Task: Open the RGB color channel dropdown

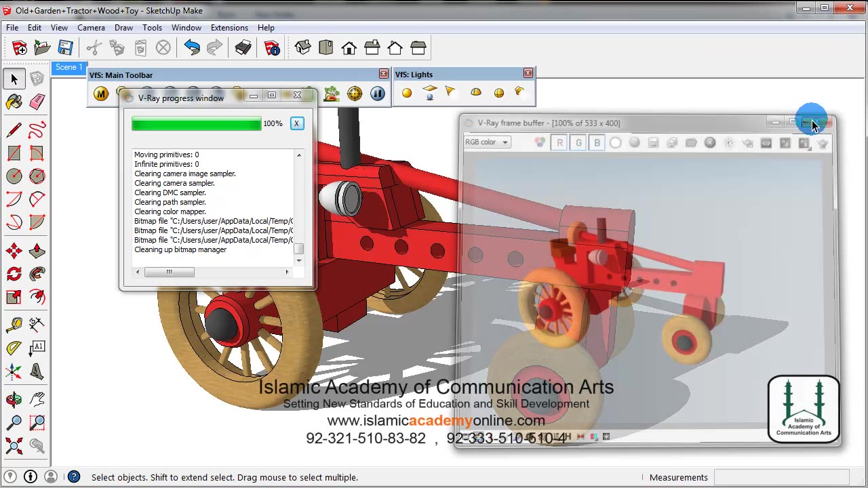Action: point(487,142)
